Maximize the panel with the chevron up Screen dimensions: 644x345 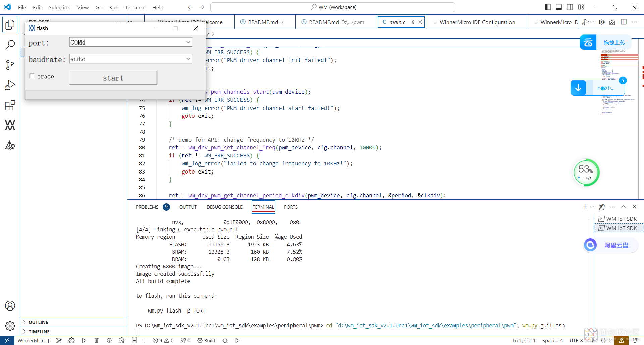click(624, 207)
